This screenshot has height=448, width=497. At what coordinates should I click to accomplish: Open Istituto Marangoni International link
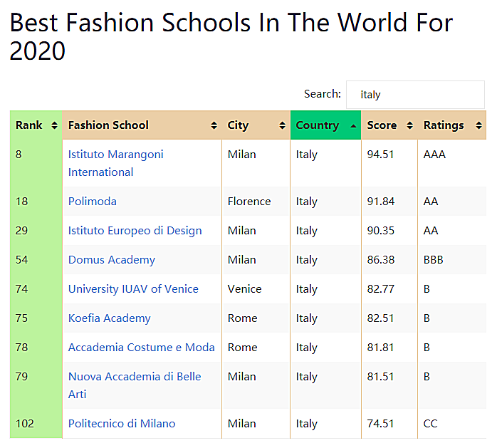click(x=115, y=163)
